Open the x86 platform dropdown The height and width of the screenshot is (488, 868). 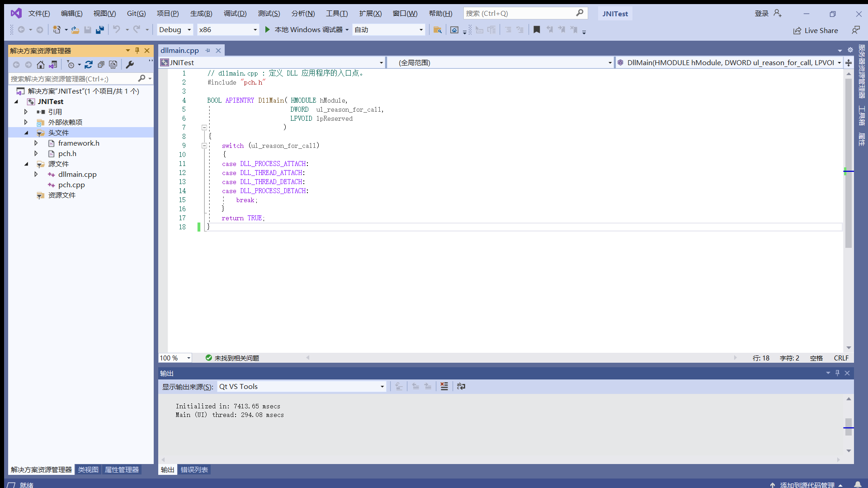pos(228,30)
